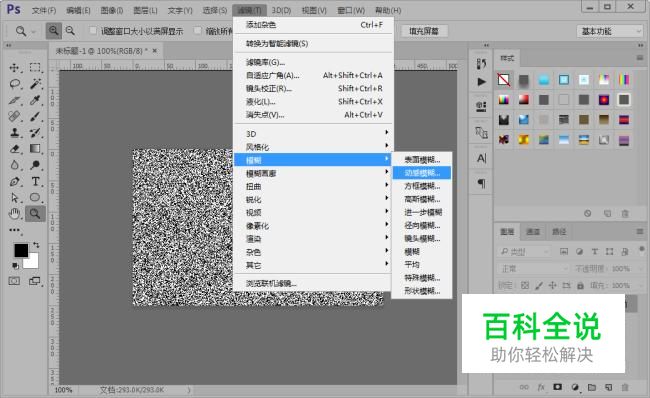The image size is (650, 398).
Task: Choose the Zoom In magnifier in options bar
Action: (x=53, y=31)
